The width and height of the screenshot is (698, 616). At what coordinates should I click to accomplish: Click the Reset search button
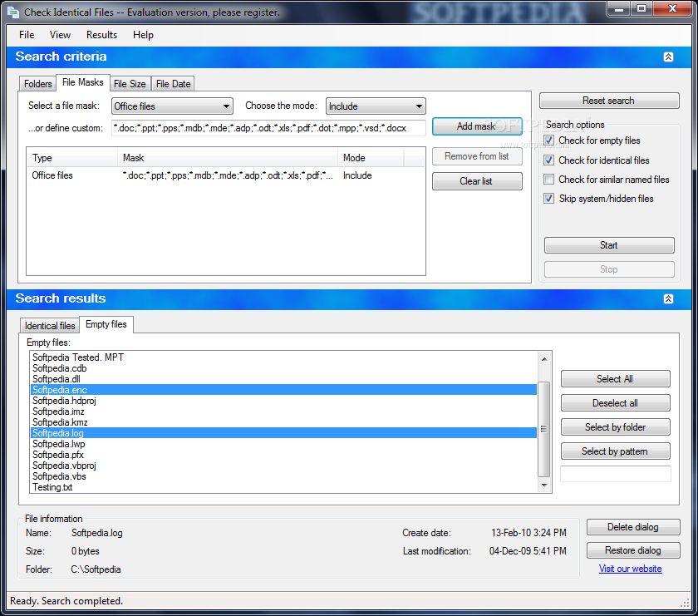(609, 101)
